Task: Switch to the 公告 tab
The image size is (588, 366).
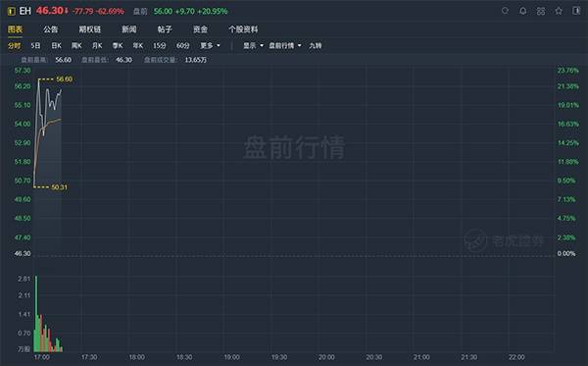Action: tap(51, 29)
